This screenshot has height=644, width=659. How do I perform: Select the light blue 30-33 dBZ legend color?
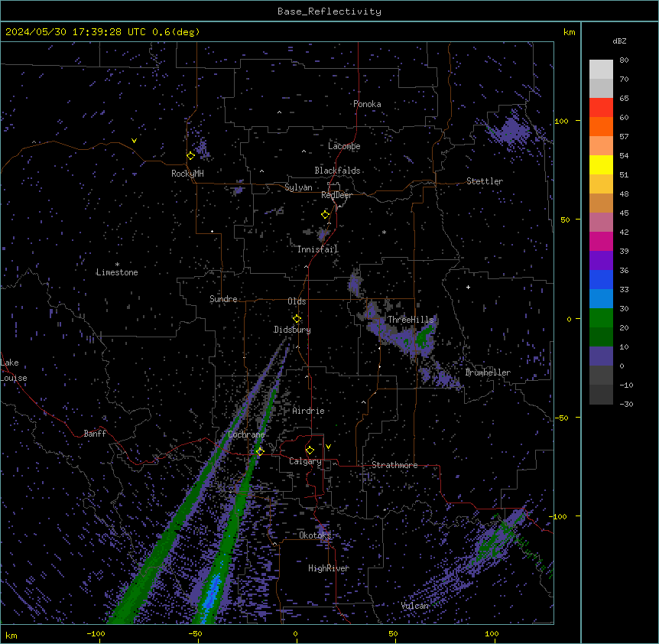click(601, 298)
